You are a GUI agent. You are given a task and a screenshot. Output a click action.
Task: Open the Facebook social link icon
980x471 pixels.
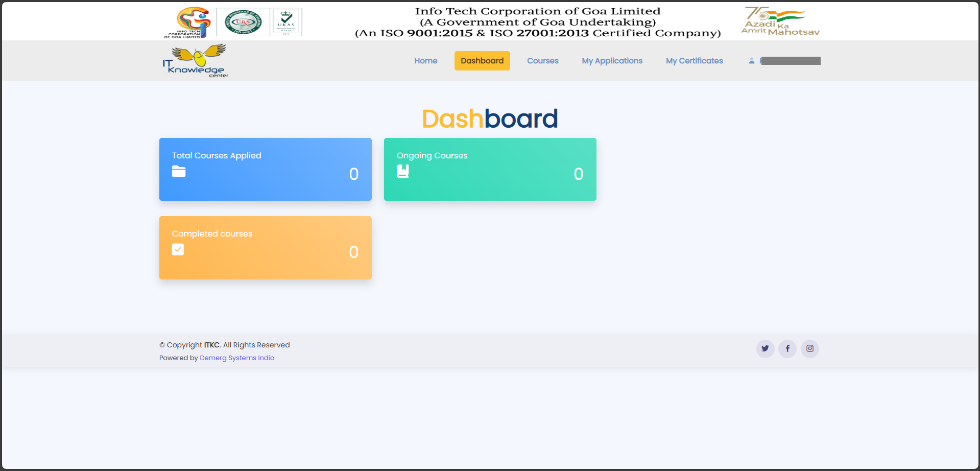tap(787, 348)
